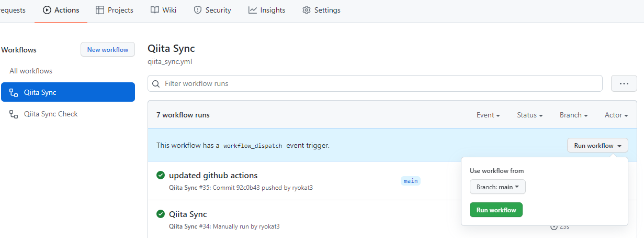Click the qiita_sync.yml file name
This screenshot has height=238, width=644.
pos(170,61)
